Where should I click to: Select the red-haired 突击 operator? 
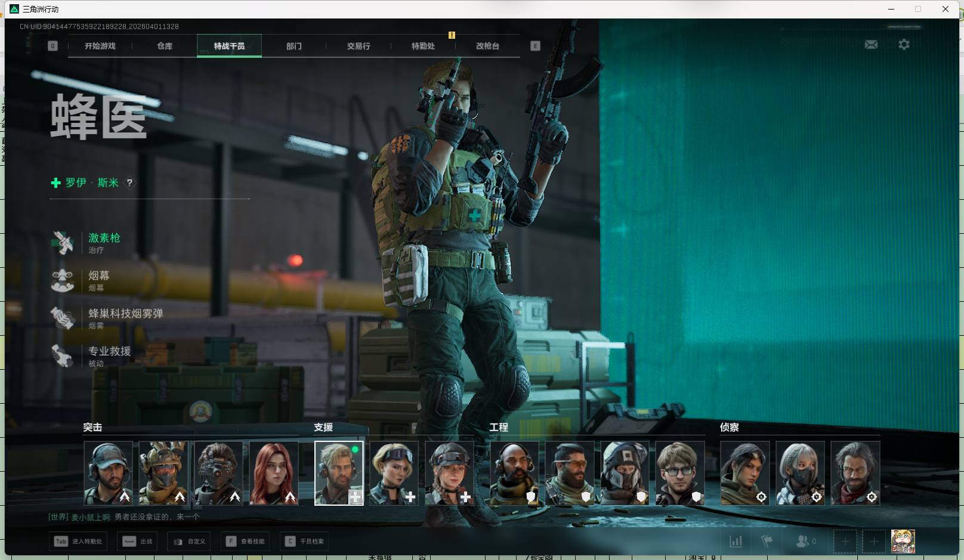pos(274,473)
